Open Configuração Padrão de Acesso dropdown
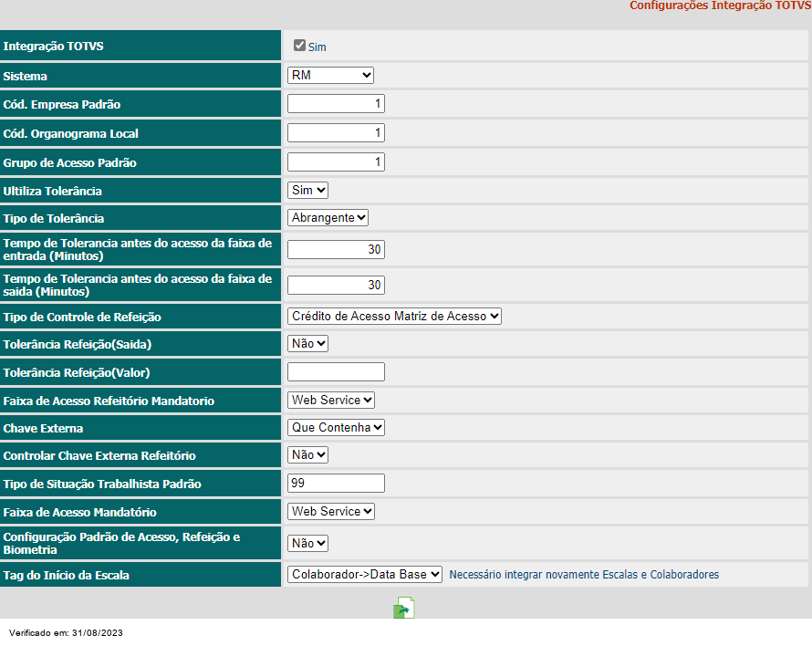Viewport: 812px width, 646px height. tap(307, 544)
